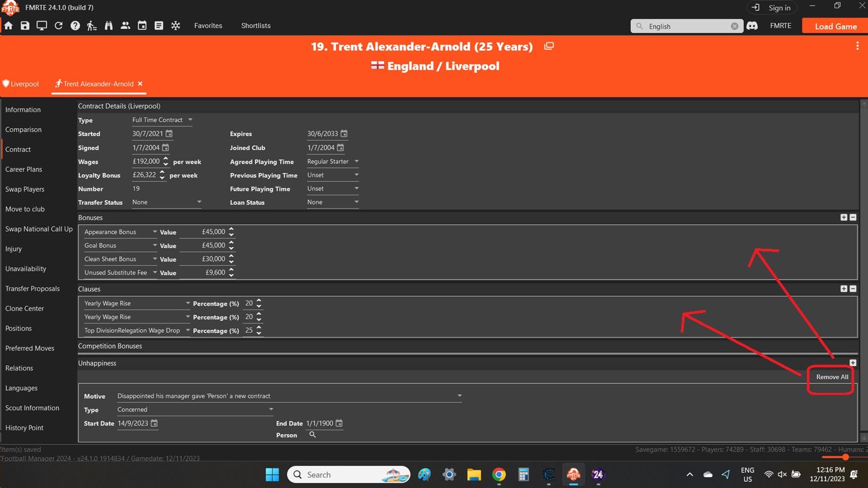Screen dimensions: 868x488
Task: Open the Top Division Relegation Wage Drop dropdown
Action: point(137,330)
